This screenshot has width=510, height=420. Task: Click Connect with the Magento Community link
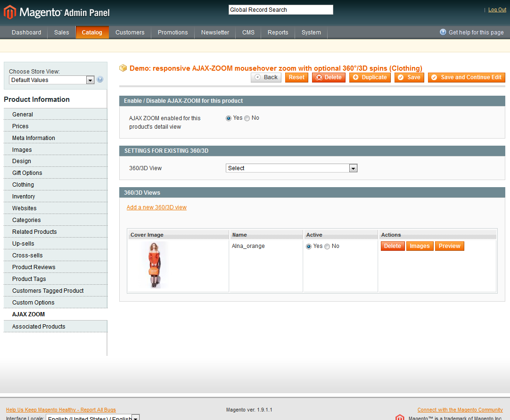click(x=460, y=410)
